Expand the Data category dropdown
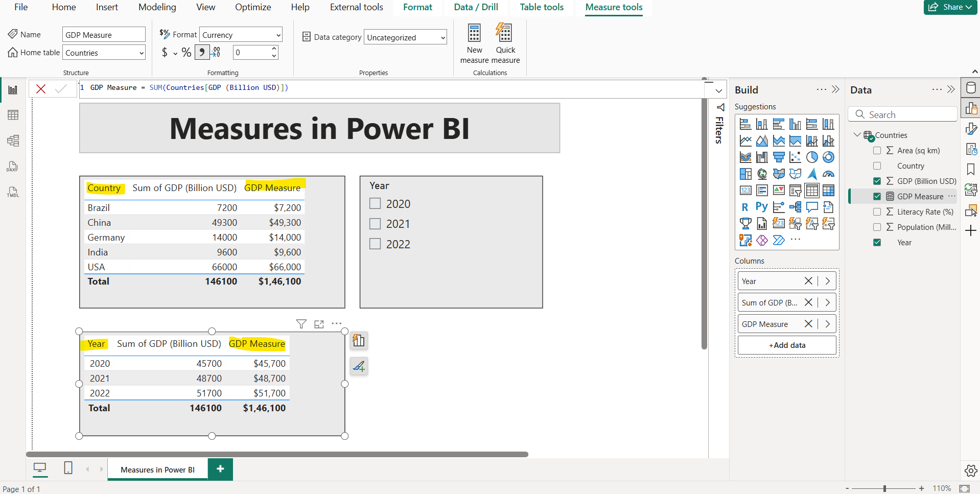Screen dimensions: 980x494 pos(442,37)
